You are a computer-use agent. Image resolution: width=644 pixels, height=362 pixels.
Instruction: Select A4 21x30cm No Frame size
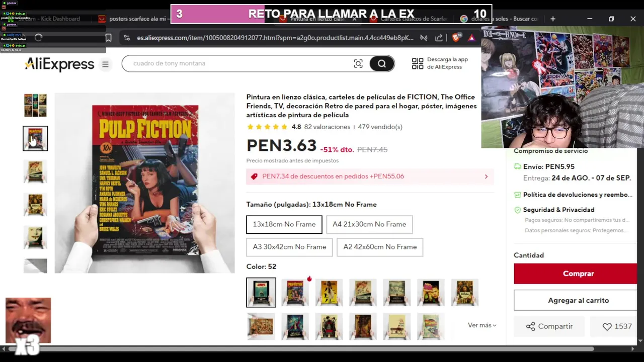click(369, 224)
